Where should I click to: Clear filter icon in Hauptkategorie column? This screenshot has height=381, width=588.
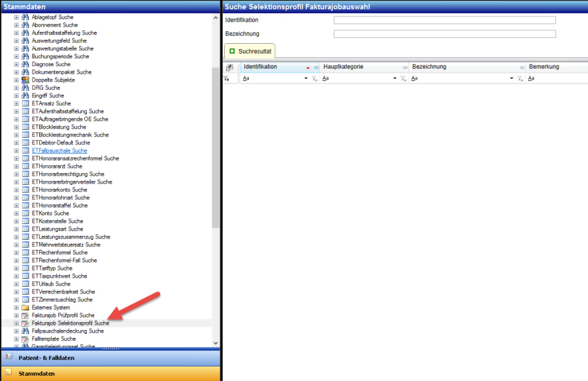click(x=404, y=78)
